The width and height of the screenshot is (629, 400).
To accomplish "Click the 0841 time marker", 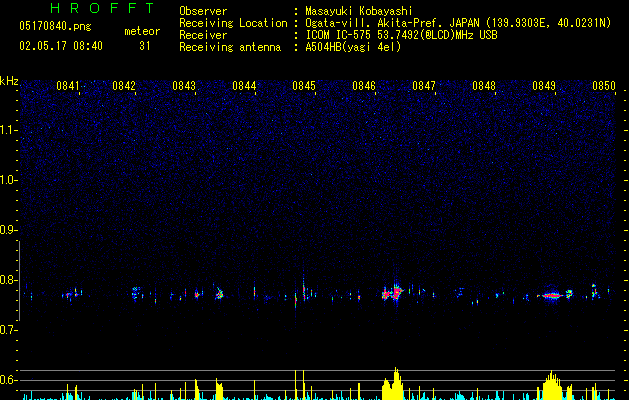I will [68, 85].
